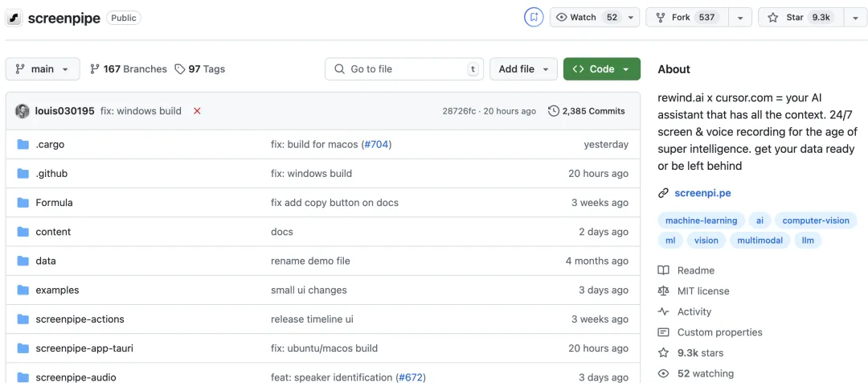The width and height of the screenshot is (868, 383).
Task: Open the screenpi.pe website link
Action: (x=702, y=193)
